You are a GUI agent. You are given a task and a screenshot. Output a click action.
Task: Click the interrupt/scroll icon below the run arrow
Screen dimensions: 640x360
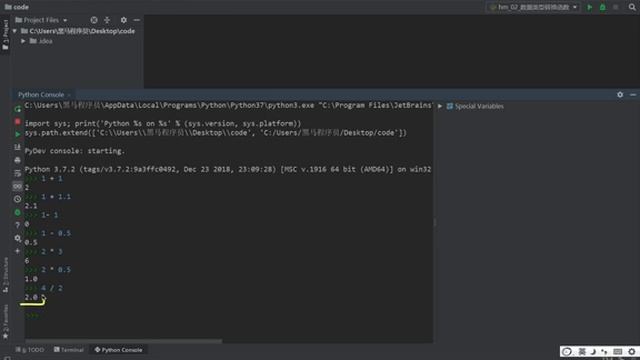(18, 147)
